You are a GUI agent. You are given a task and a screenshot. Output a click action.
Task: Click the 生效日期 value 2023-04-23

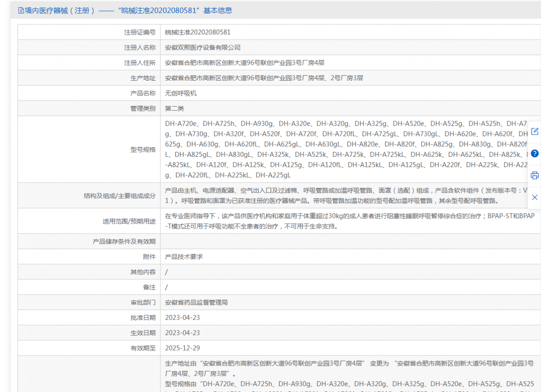click(183, 333)
